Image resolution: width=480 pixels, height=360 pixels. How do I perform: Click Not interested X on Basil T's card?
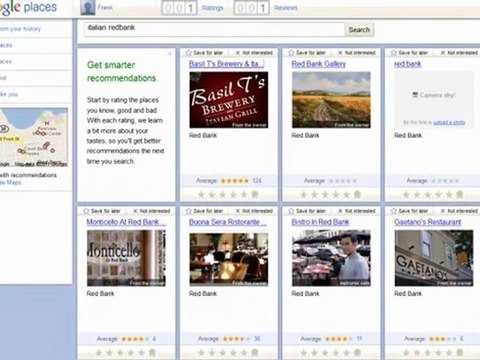tap(238, 53)
